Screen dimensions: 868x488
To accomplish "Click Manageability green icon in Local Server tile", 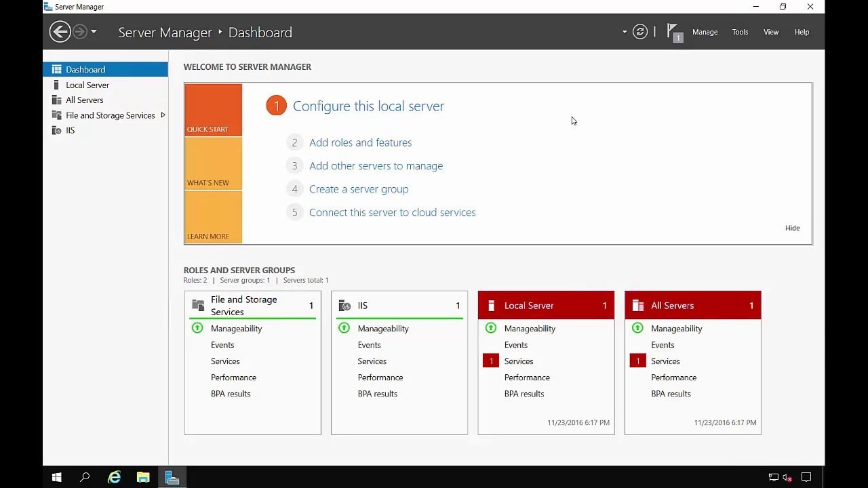I will [491, 328].
